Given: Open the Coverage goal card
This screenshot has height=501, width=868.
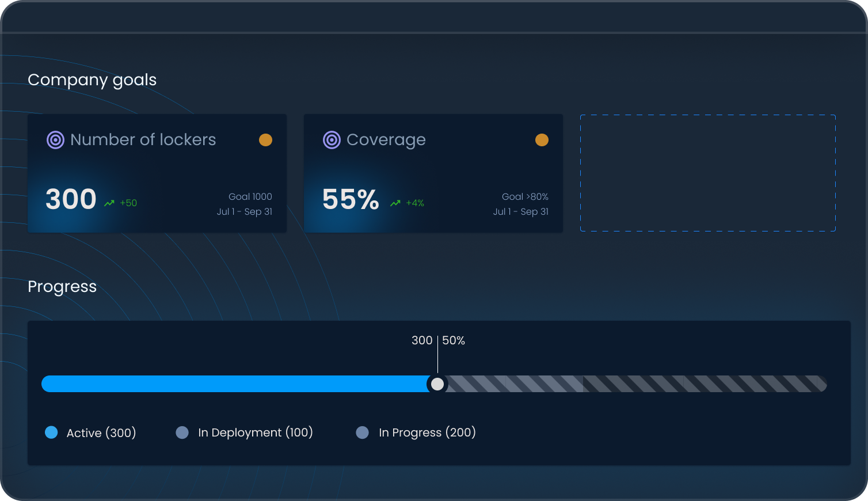Looking at the screenshot, I should pyautogui.click(x=433, y=173).
